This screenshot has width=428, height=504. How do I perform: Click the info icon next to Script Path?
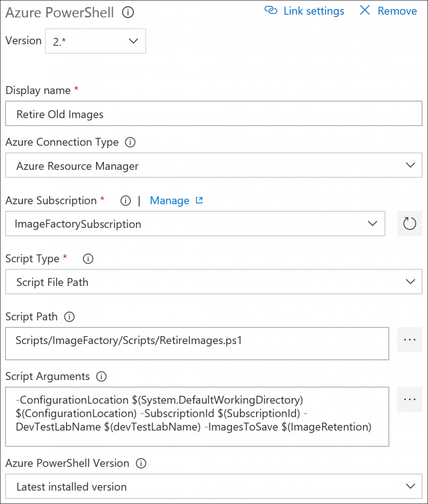point(69,317)
